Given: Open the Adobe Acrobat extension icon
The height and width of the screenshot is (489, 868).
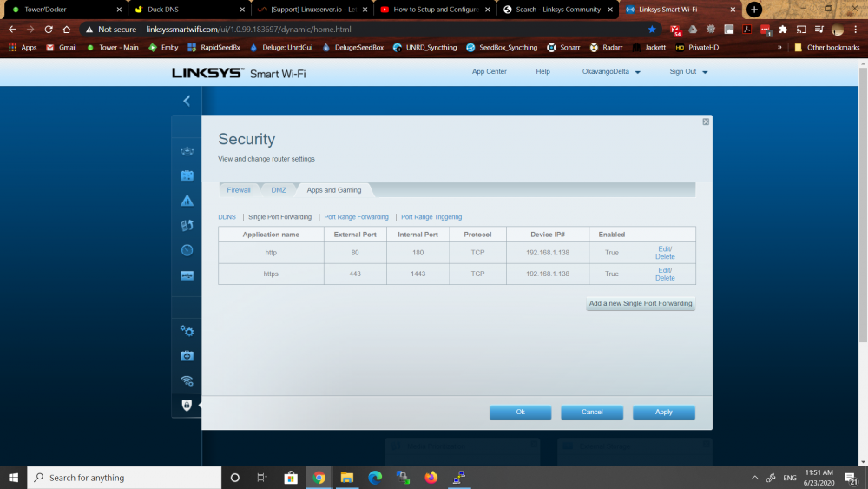Looking at the screenshot, I should point(746,30).
